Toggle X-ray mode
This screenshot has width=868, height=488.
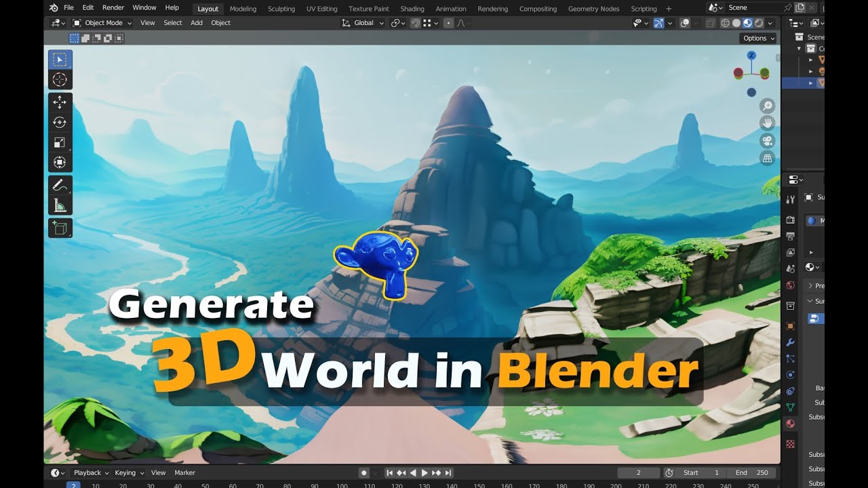(710, 22)
